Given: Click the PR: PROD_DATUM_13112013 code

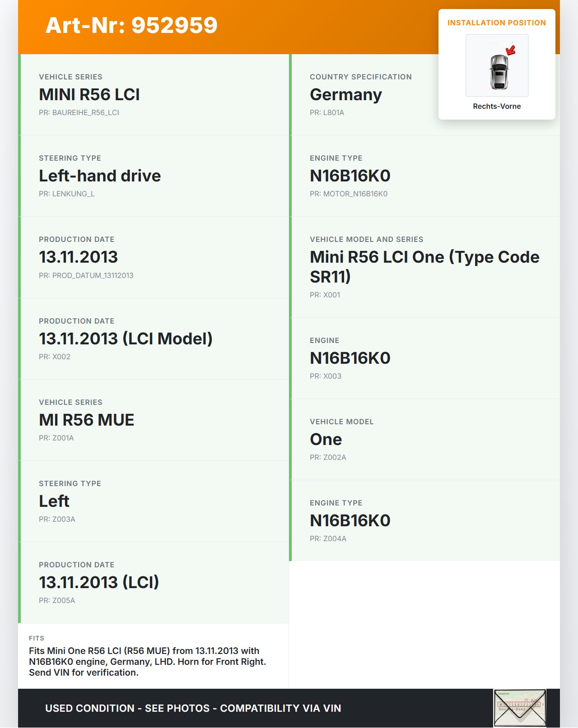Looking at the screenshot, I should click(x=86, y=276).
